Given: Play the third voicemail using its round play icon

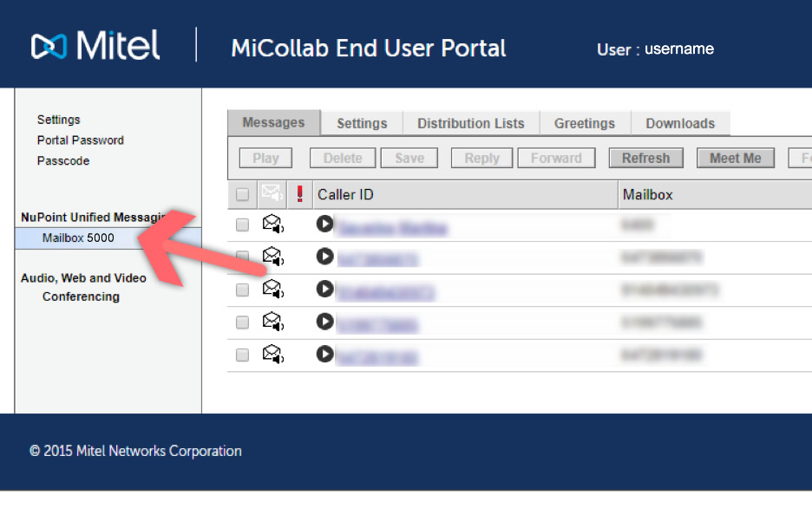Looking at the screenshot, I should (x=324, y=289).
